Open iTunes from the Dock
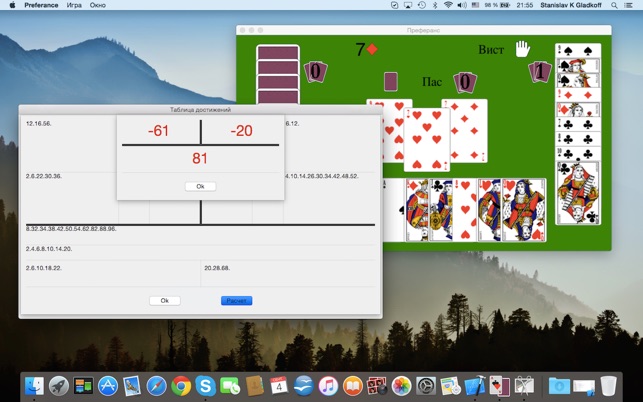Viewport: 643px width, 402px height. [x=328, y=386]
